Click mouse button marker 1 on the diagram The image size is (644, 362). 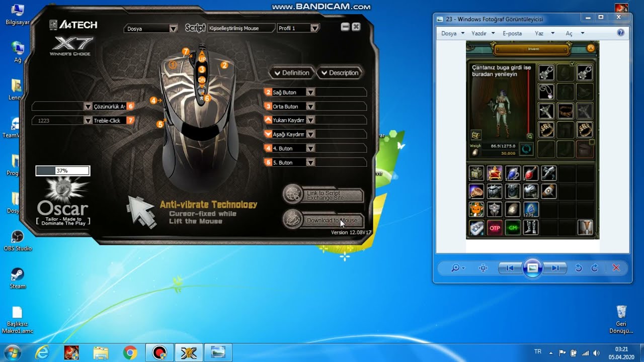click(x=173, y=65)
